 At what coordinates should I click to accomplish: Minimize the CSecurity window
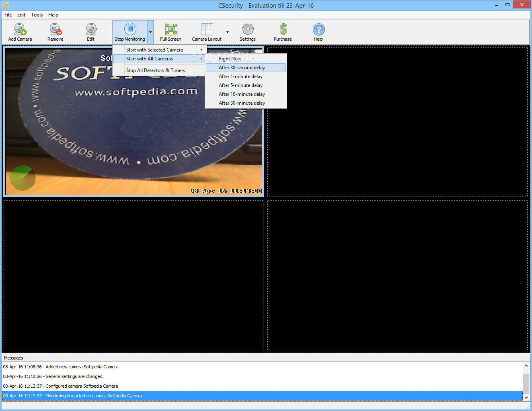(497, 5)
